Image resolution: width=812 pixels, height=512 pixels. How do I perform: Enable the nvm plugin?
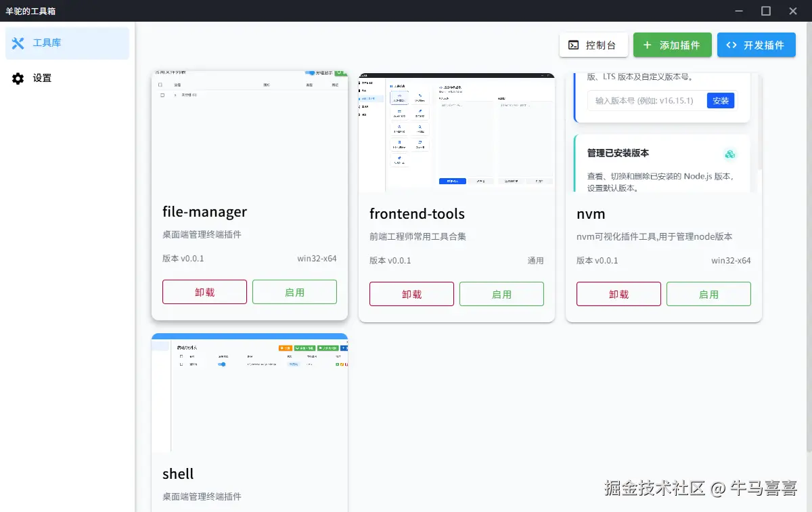(x=708, y=294)
